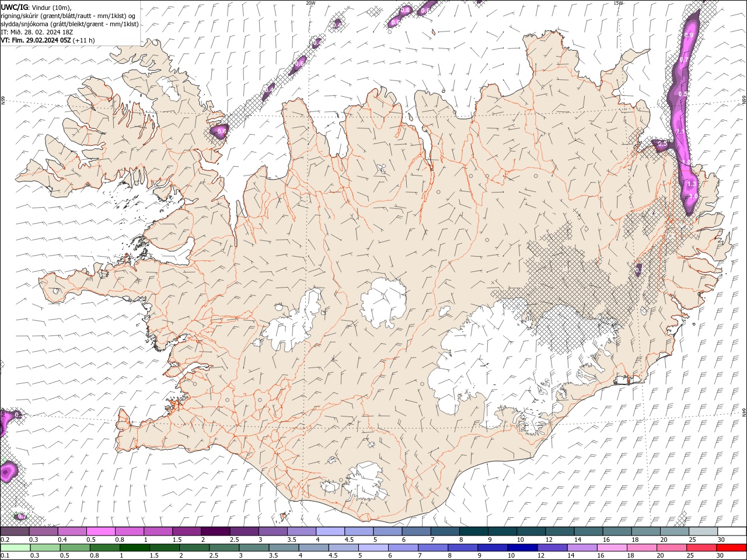Click the 3.5 label in the upper legend row
This screenshot has height=560, width=747.
pyautogui.click(x=292, y=540)
